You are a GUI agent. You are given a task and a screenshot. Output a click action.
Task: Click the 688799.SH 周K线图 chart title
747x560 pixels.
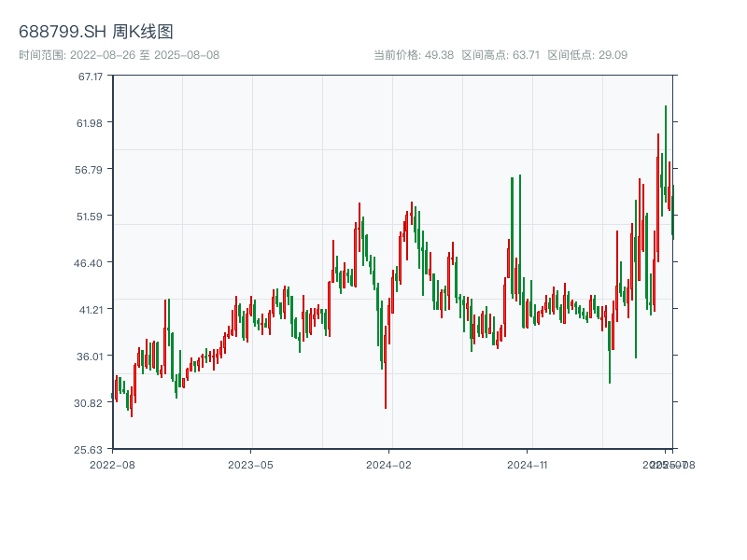tap(96, 32)
